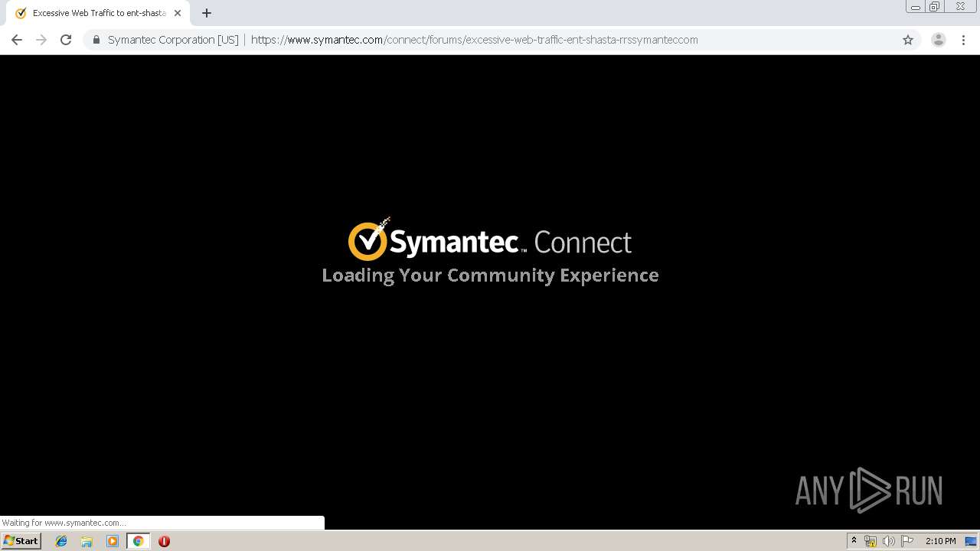Click 'Loading Your Community Experience' text
Image resolution: width=980 pixels, height=551 pixels.
490,275
